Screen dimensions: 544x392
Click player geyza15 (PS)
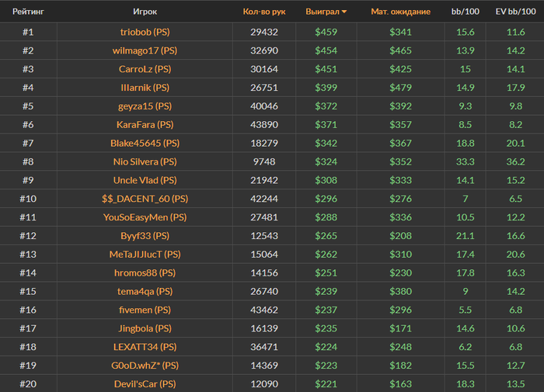tap(145, 106)
